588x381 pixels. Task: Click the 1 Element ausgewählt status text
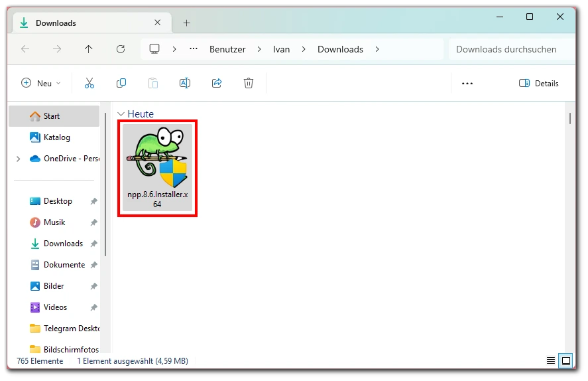click(133, 361)
